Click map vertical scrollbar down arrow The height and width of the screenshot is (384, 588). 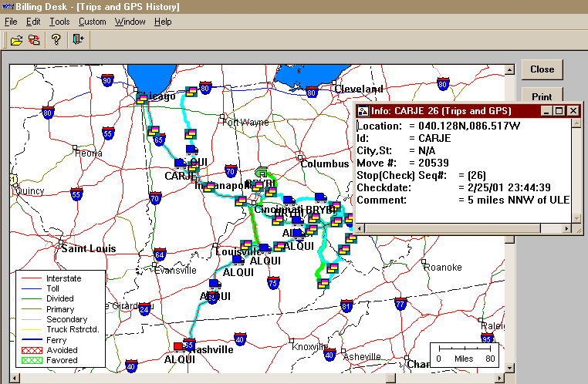point(509,368)
